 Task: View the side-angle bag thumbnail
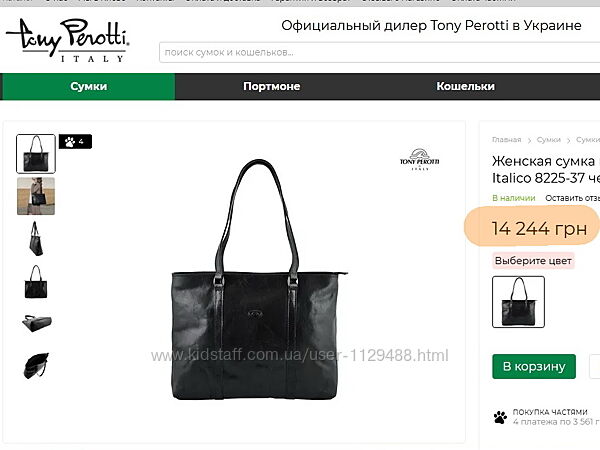point(36,239)
